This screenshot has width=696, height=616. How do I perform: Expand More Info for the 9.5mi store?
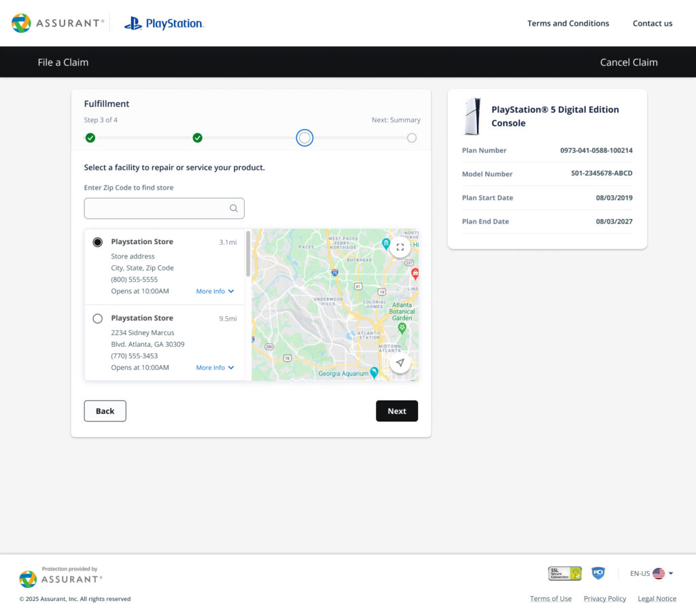pyautogui.click(x=215, y=367)
